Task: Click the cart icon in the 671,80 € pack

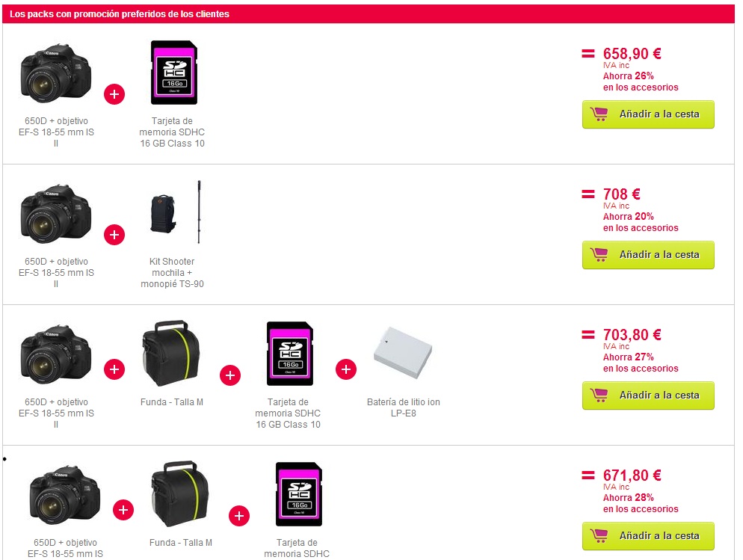Action: tap(599, 536)
